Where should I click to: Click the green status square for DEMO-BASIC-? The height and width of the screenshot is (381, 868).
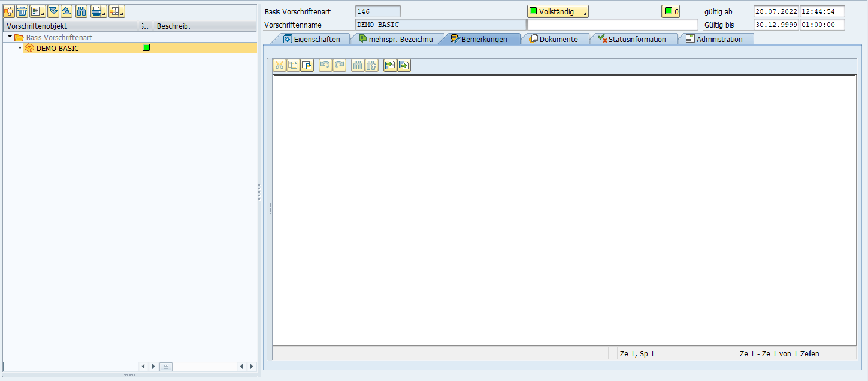(x=146, y=48)
